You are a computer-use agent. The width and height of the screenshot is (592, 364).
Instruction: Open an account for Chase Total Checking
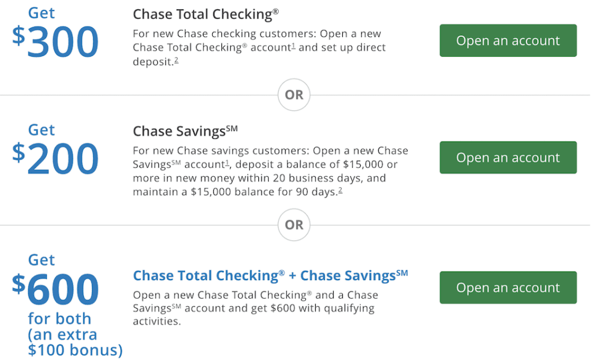508,41
